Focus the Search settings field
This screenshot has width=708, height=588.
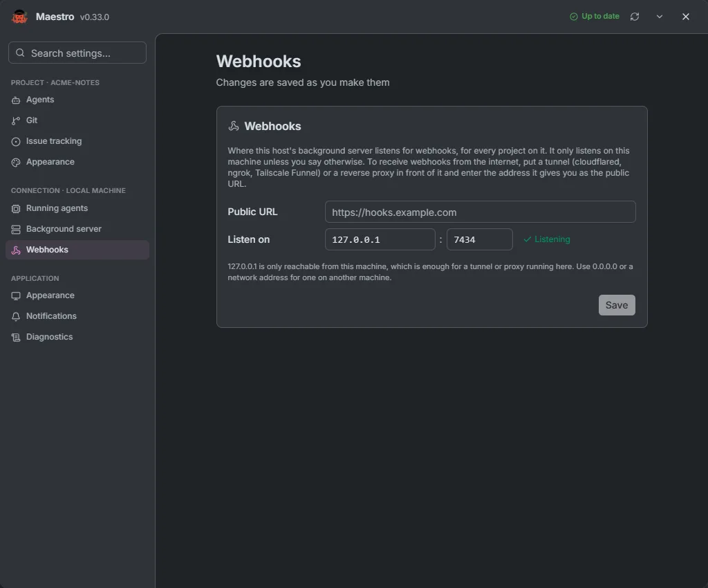77,53
